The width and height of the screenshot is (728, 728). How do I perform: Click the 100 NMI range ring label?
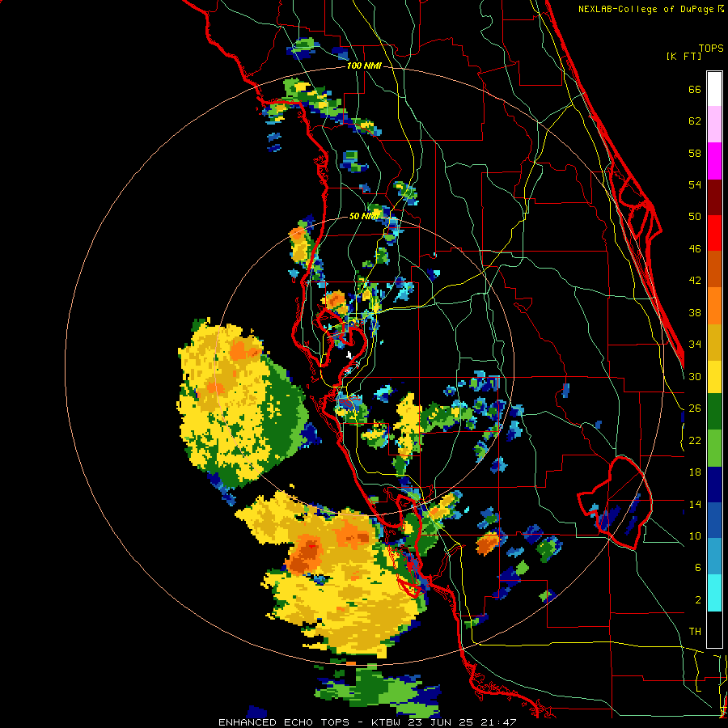tap(364, 66)
